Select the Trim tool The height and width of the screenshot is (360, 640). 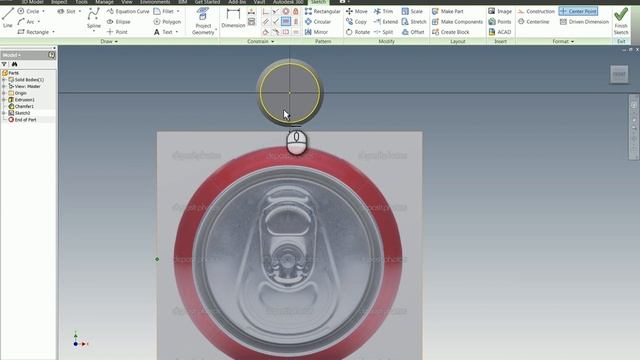pyautogui.click(x=383, y=11)
